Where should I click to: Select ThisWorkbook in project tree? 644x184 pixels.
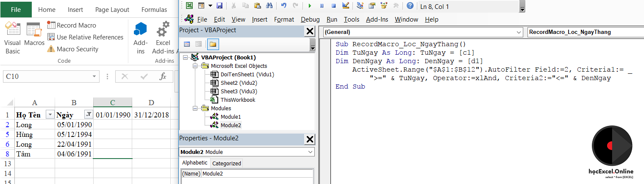click(x=238, y=100)
